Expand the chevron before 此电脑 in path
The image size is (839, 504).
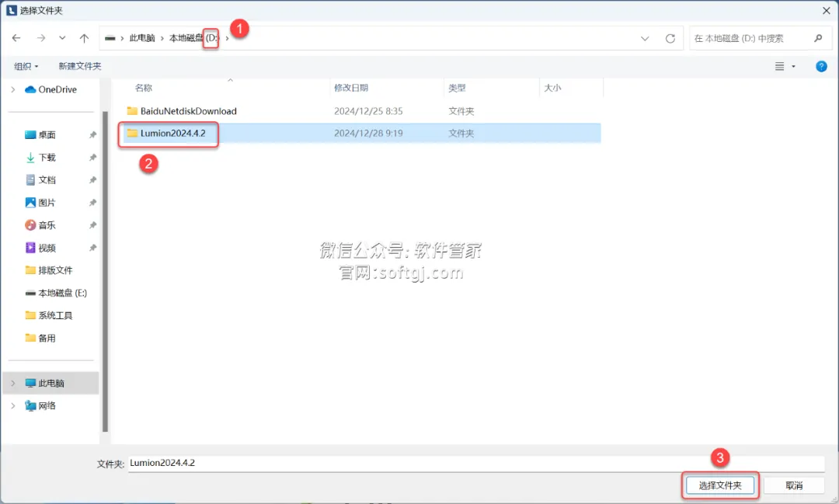coord(122,38)
